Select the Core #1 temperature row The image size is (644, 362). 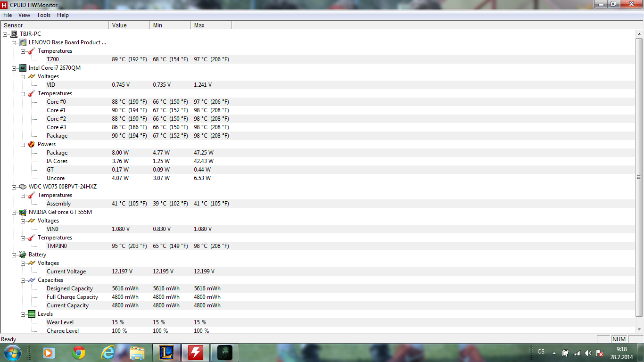(x=56, y=110)
